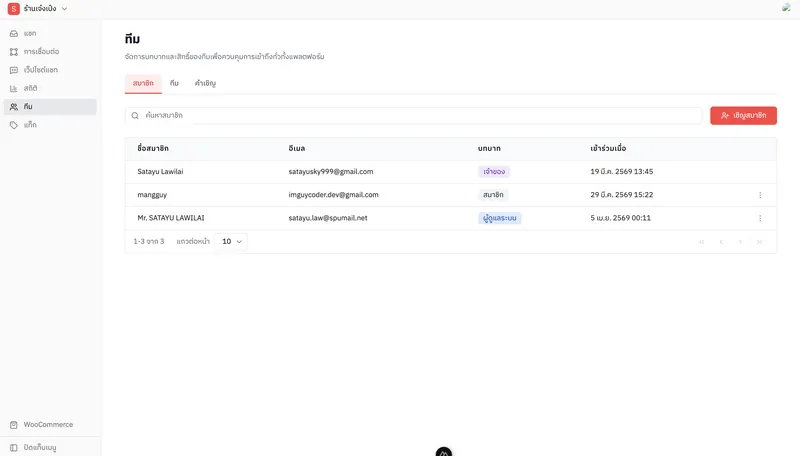Click email satayusky999@gmail.com
This screenshot has height=456, width=800.
pyautogui.click(x=331, y=171)
